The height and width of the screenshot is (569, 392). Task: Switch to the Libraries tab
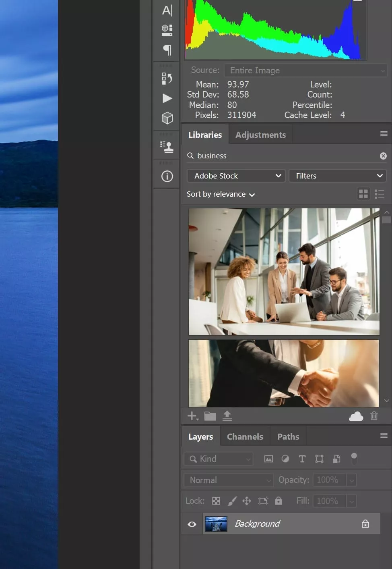click(205, 135)
